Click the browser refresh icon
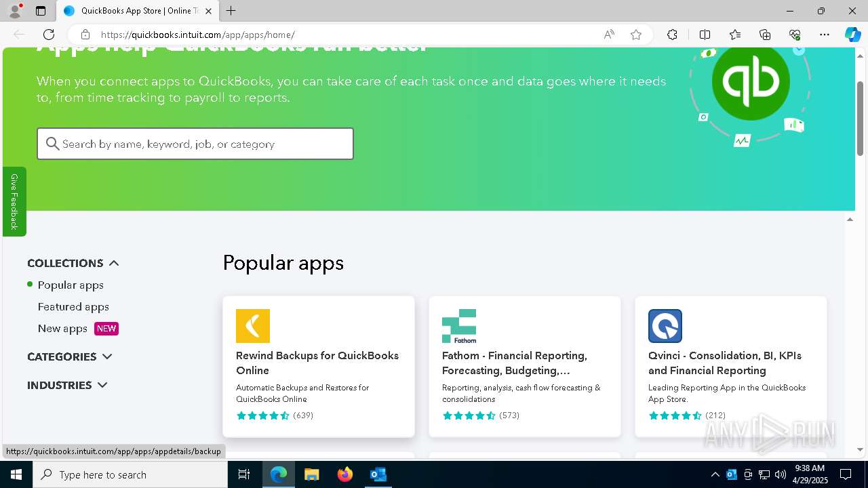The height and width of the screenshot is (488, 868). (x=49, y=35)
